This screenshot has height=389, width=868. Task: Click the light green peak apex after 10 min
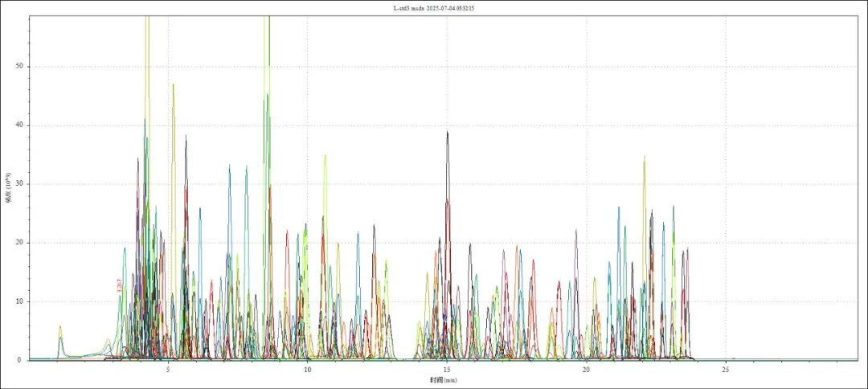(x=325, y=156)
